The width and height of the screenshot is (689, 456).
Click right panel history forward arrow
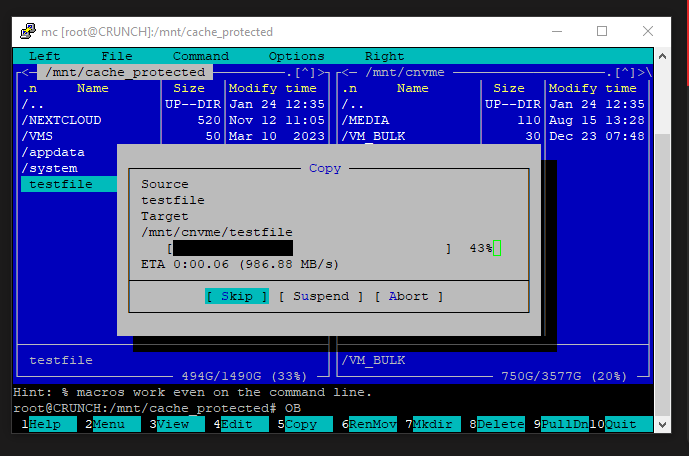point(641,72)
